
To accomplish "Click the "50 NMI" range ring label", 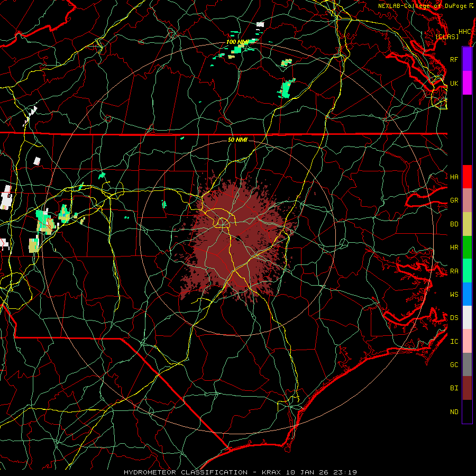I will click(237, 140).
